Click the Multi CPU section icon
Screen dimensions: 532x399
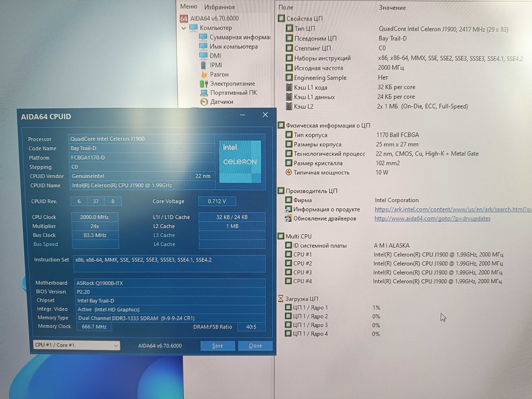click(281, 236)
